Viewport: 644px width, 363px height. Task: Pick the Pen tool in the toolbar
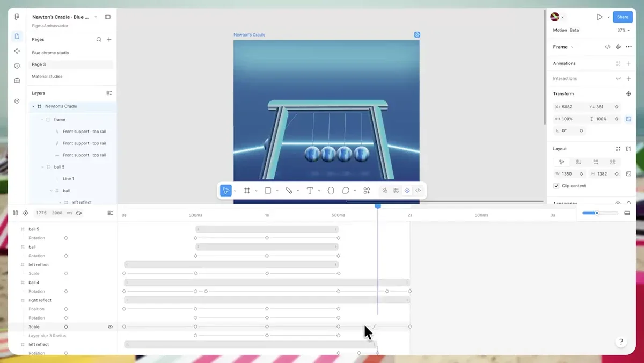pos(289,191)
